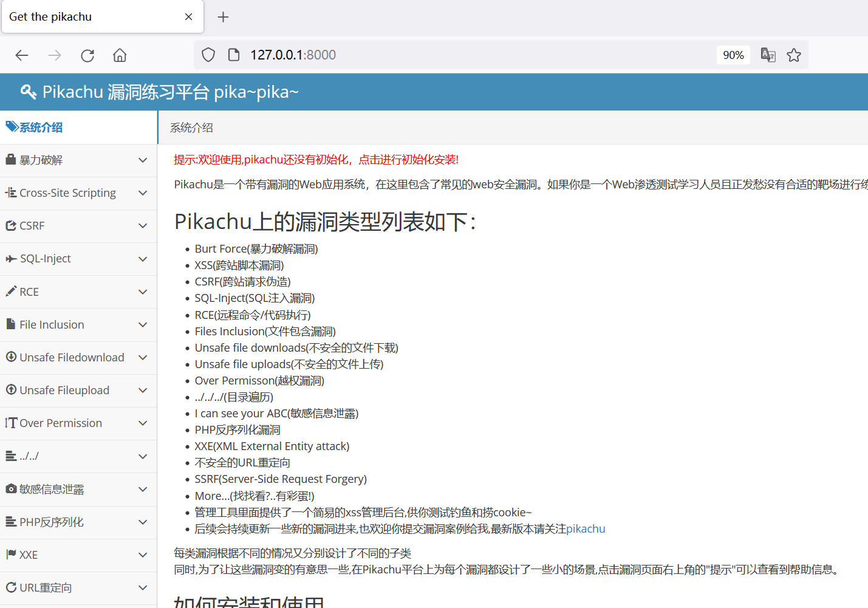The height and width of the screenshot is (608, 868).
Task: Click the camera icon for 敏感信息泄露
Action: (x=11, y=488)
